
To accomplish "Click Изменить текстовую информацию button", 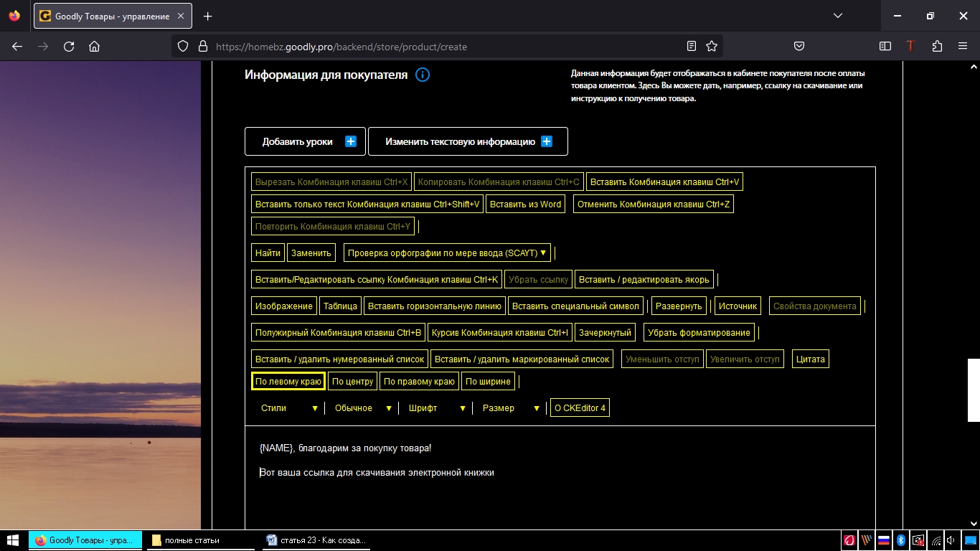I will pos(468,141).
